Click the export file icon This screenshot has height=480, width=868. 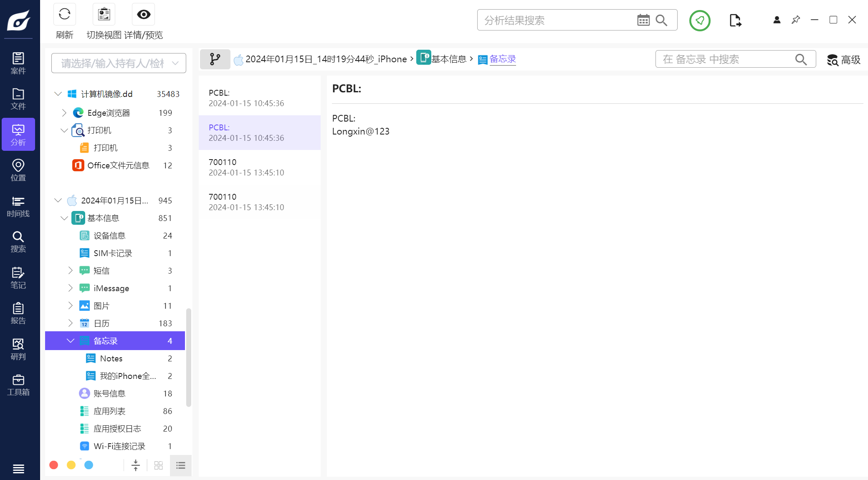tap(735, 20)
